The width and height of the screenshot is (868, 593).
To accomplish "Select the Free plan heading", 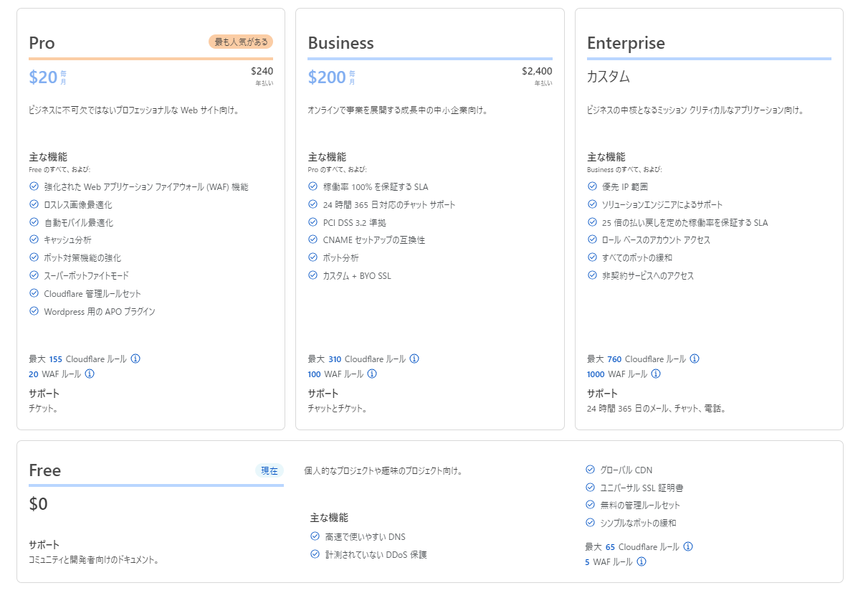I will 44,470.
